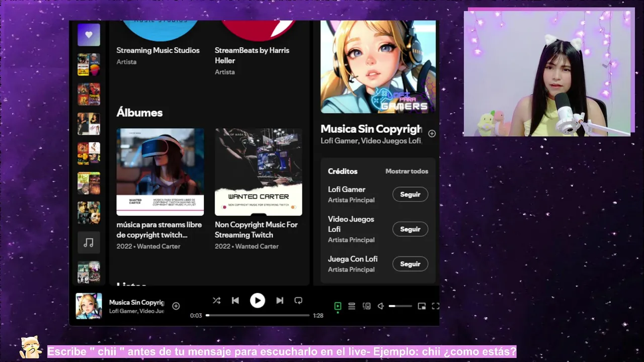Enter full screen mode

(436, 306)
